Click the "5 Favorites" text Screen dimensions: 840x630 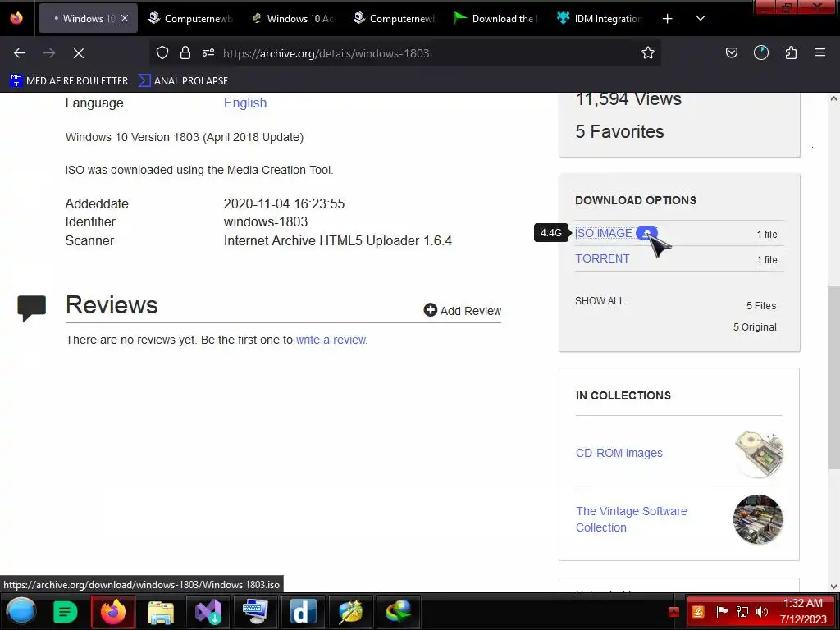619,132
